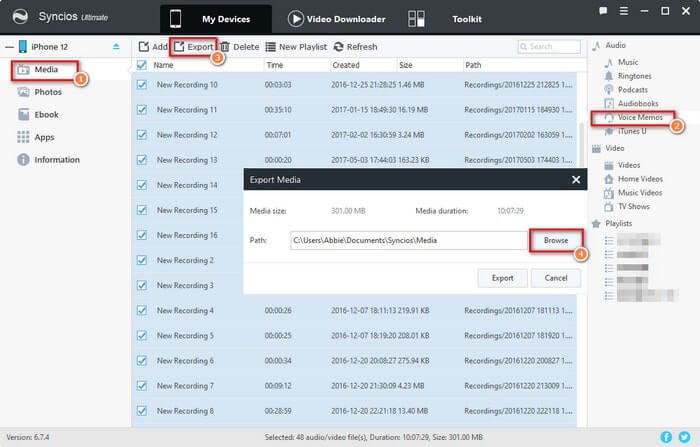Open the feedback message icon

[x=603, y=11]
